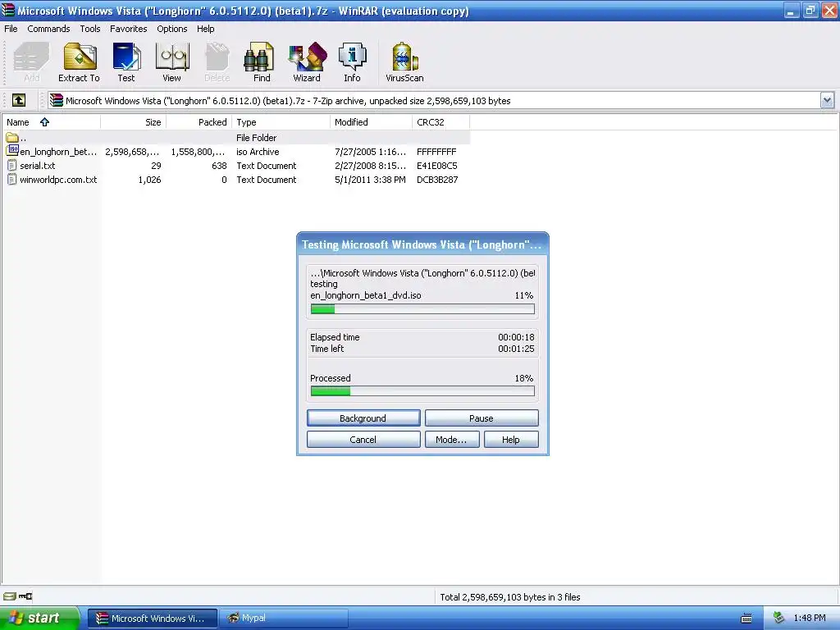Click the winworldpc.com.txt file name

(x=58, y=180)
